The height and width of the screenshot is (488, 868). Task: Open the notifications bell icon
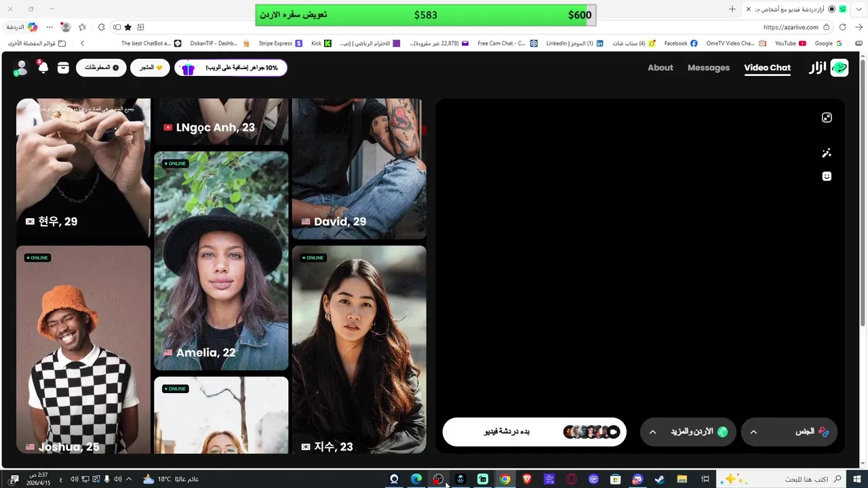click(x=43, y=67)
